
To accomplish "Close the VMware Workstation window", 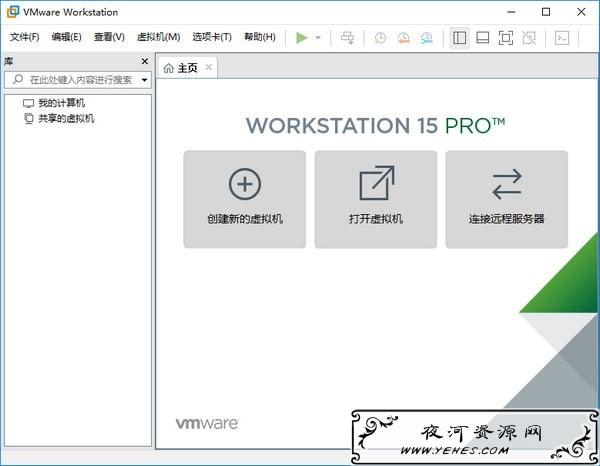I will [x=581, y=12].
